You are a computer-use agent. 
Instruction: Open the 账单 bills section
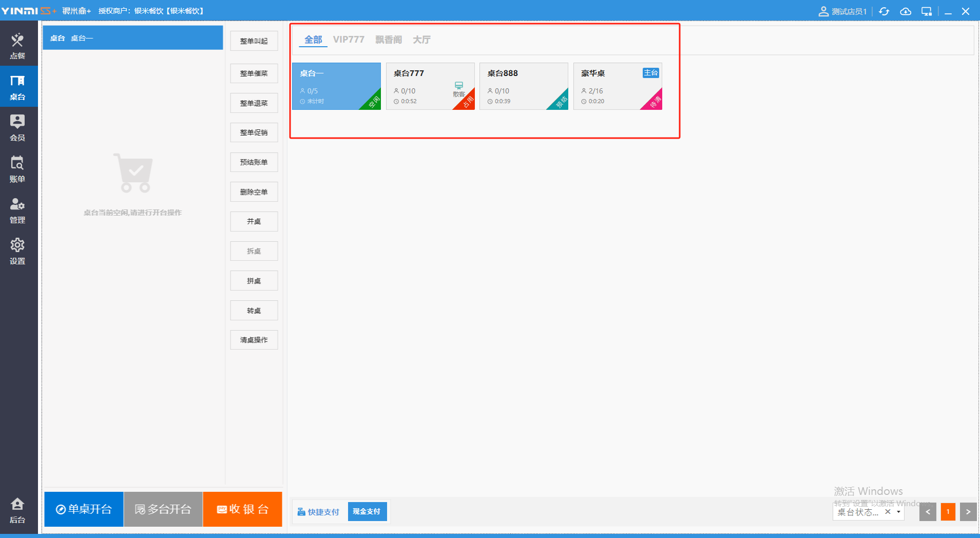click(x=17, y=168)
